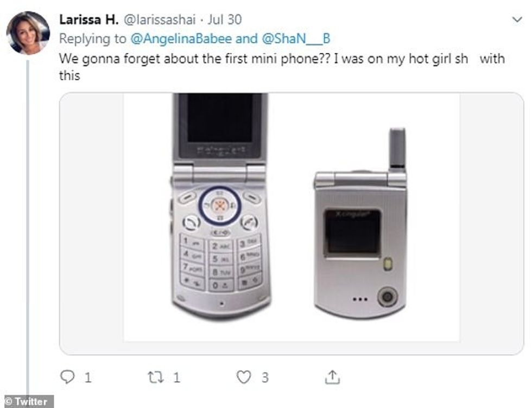Retweet Larissa's post via retweet icon

coord(156,377)
